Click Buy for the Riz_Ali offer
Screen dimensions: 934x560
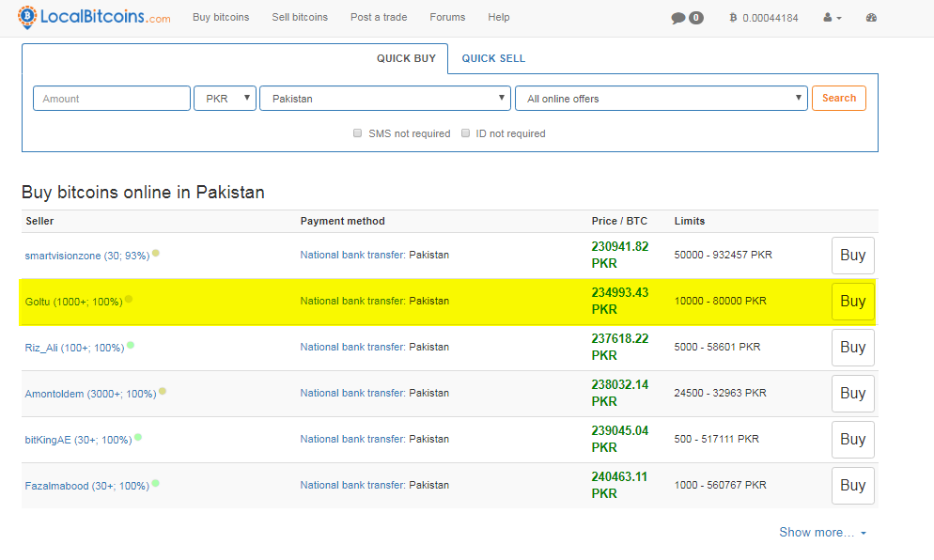click(x=853, y=348)
